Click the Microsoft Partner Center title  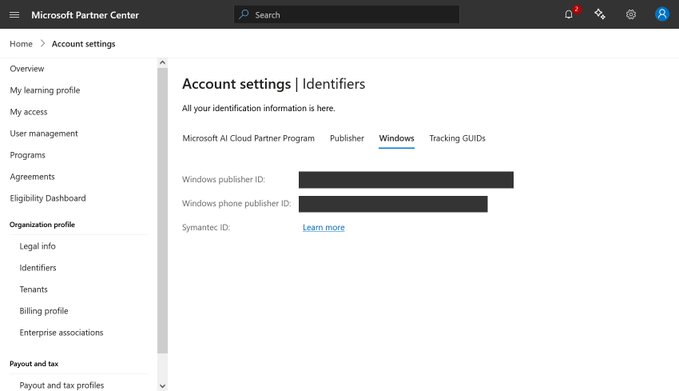(85, 15)
